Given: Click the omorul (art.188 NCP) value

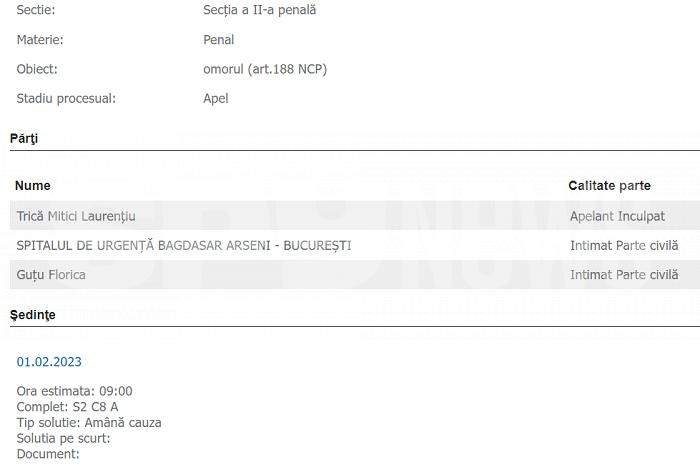Looking at the screenshot, I should [265, 69].
